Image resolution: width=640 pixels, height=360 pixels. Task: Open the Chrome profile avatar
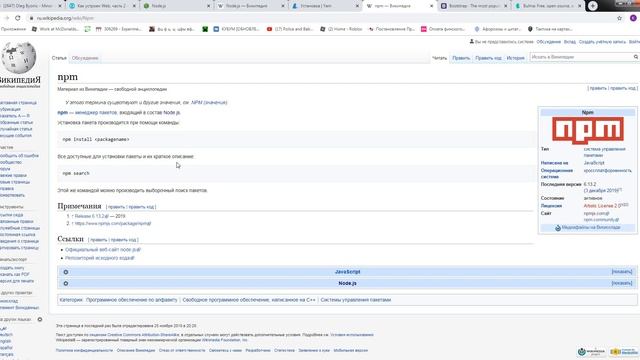[633, 18]
